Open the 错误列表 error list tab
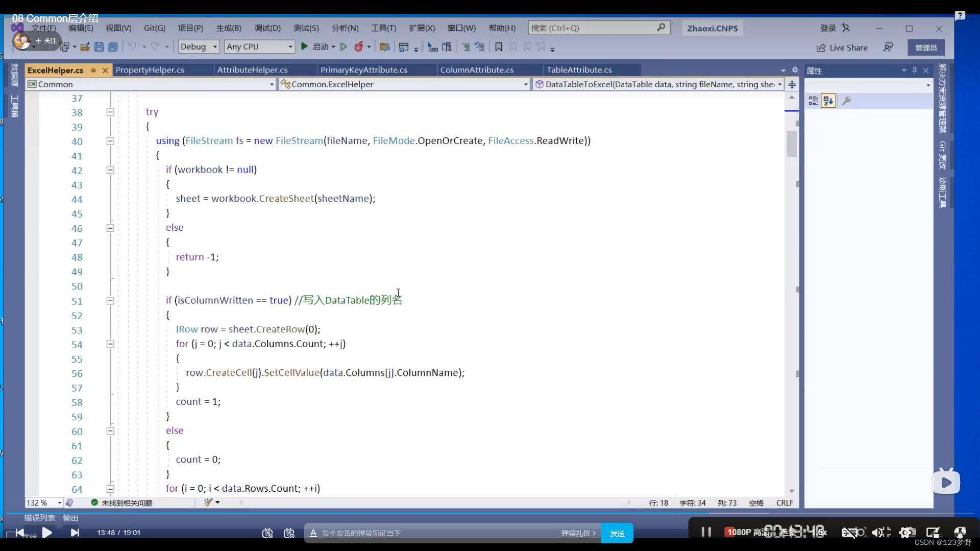 coord(39,518)
